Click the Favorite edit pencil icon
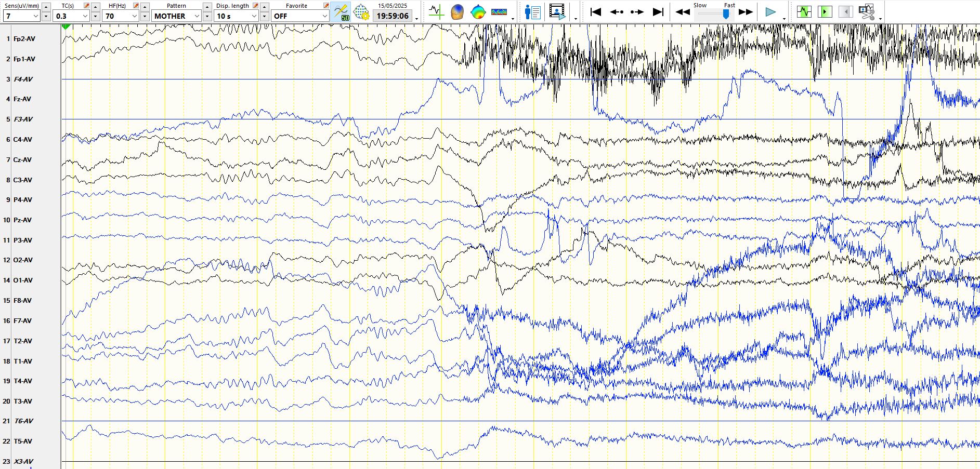The width and height of the screenshot is (980, 469). pos(326,6)
